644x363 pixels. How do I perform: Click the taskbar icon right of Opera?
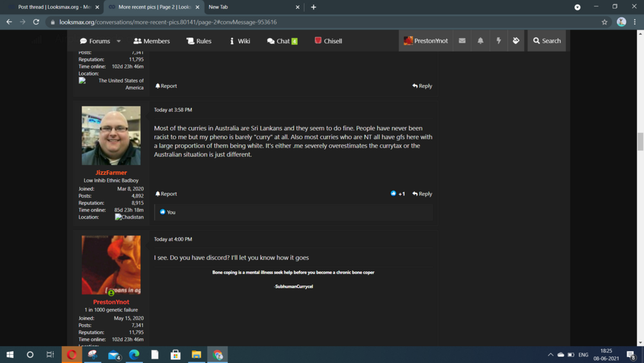(92, 355)
